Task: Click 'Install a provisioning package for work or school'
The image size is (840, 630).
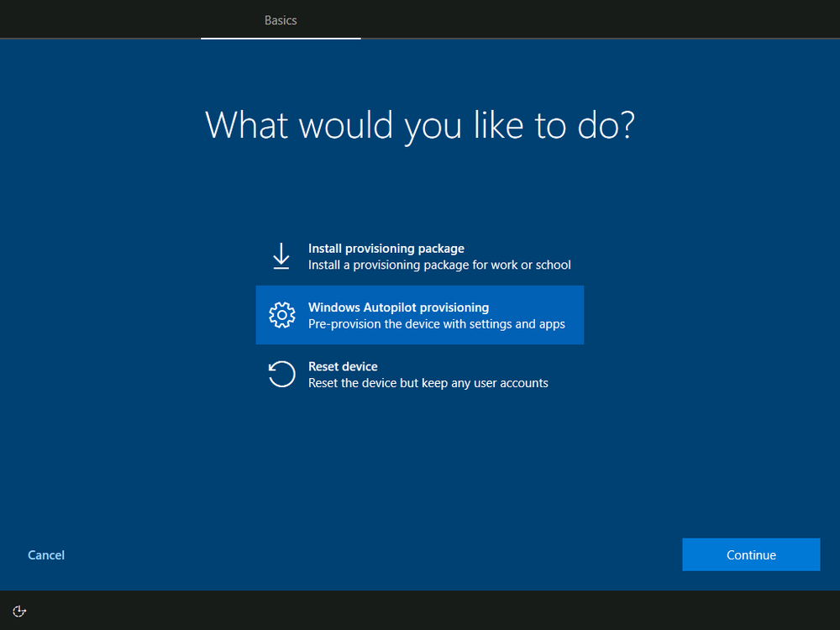Action: (439, 265)
